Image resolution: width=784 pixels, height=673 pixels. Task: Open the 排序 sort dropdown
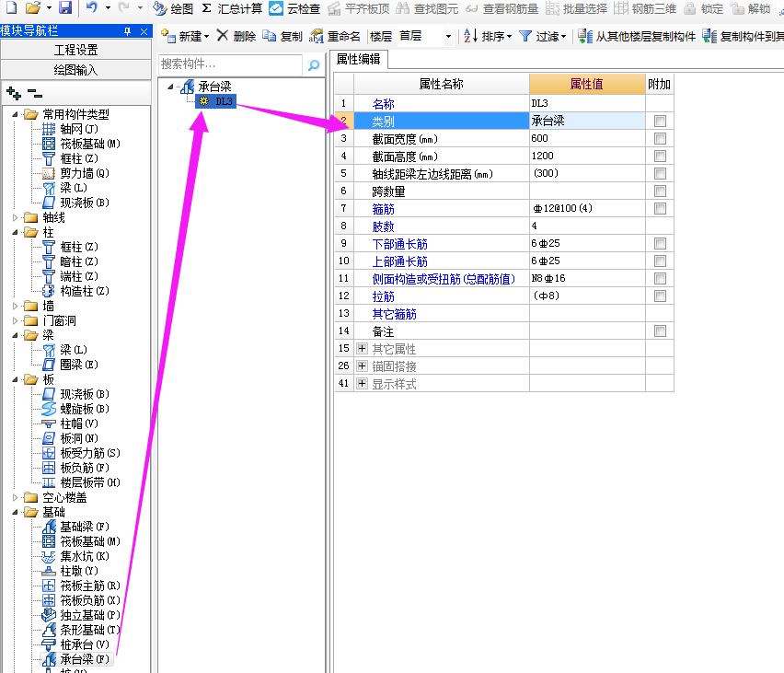pyautogui.click(x=488, y=36)
